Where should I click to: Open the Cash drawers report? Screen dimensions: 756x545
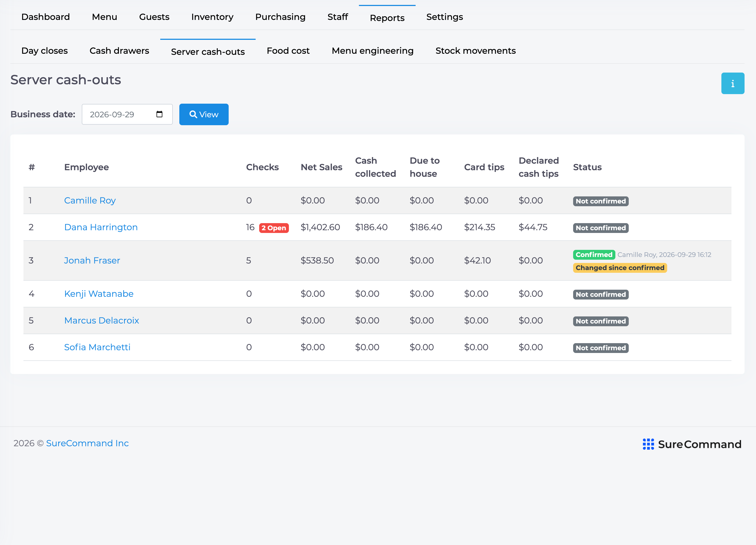click(x=119, y=51)
